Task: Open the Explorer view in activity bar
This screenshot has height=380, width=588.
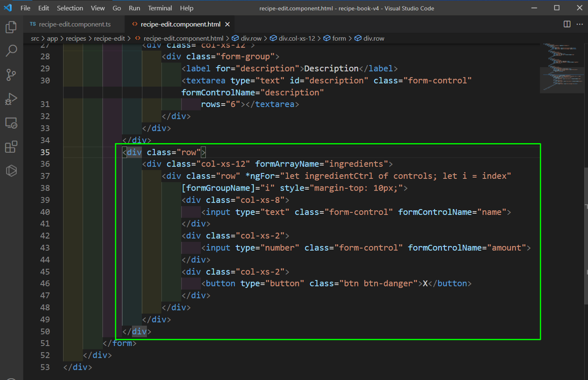Action: (11, 27)
